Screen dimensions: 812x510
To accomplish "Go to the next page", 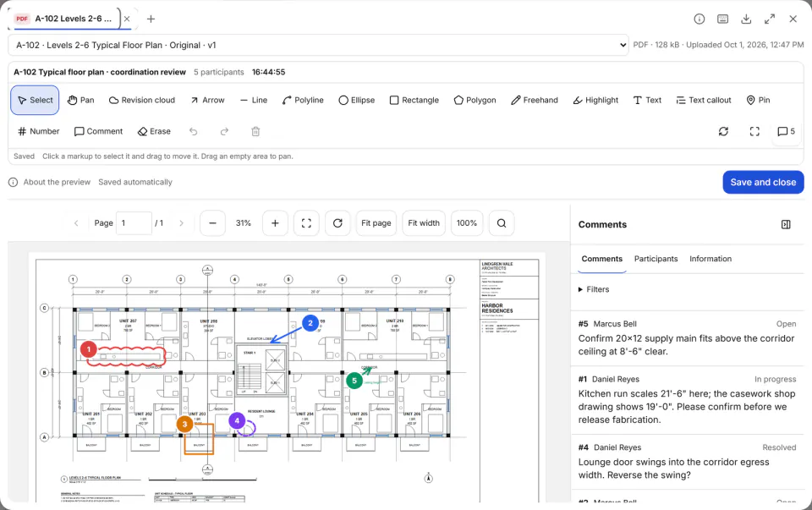I will 181,223.
